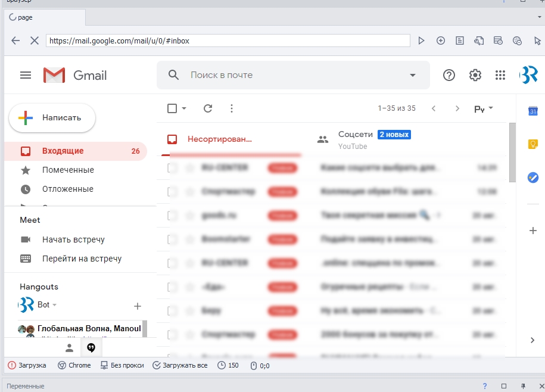Open the account avatar at top right of Gmail
The height and width of the screenshot is (392, 545).
click(x=528, y=74)
